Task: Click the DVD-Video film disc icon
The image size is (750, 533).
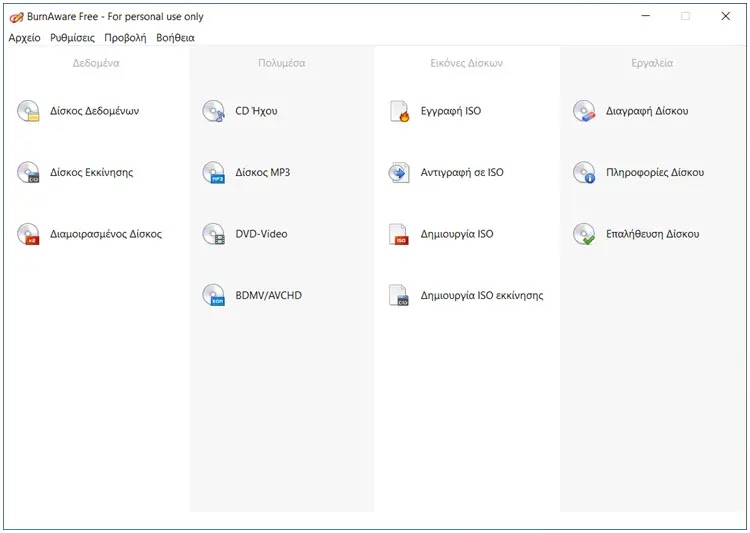Action: [x=213, y=234]
